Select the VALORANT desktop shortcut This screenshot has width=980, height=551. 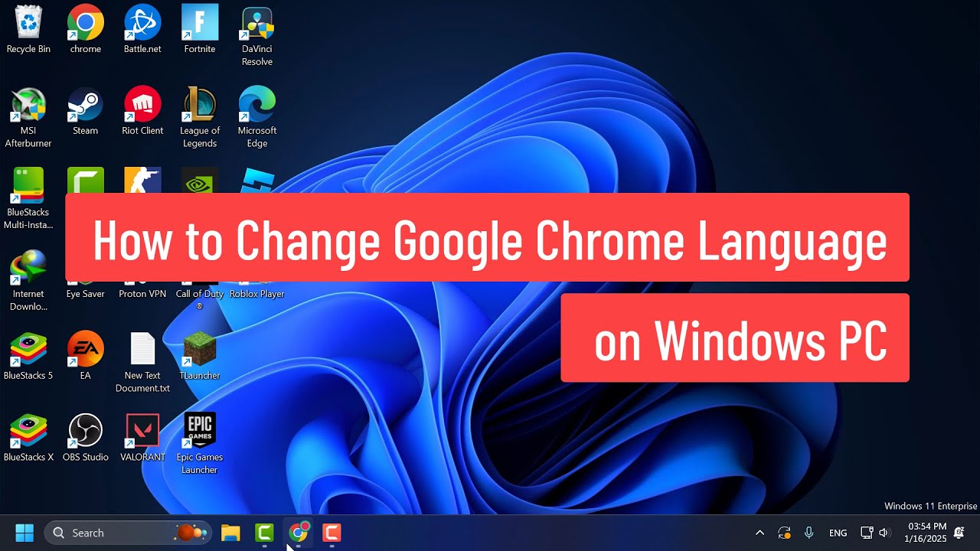click(x=142, y=439)
